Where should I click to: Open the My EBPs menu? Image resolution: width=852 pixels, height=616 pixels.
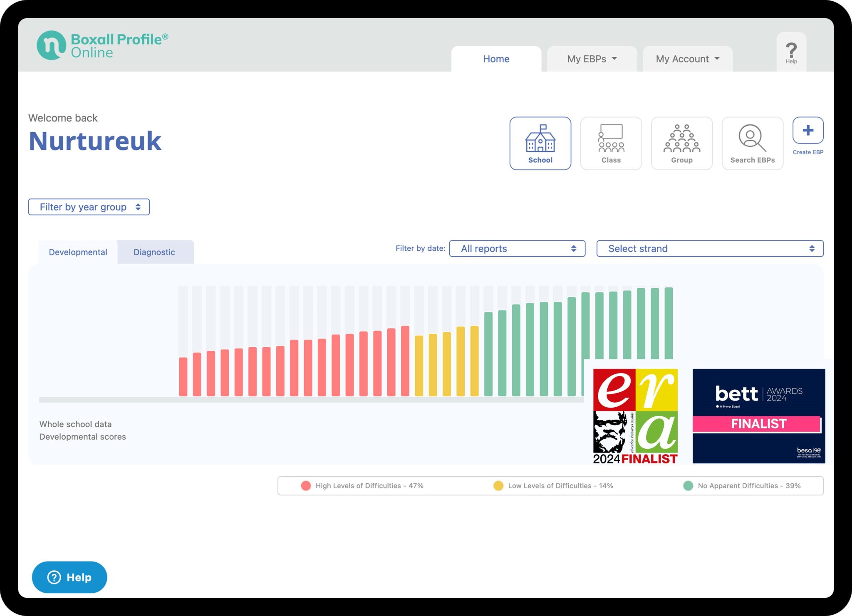(592, 59)
